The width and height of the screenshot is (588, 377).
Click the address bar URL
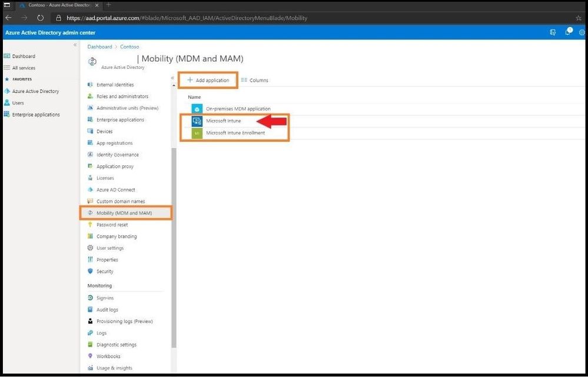(187, 18)
